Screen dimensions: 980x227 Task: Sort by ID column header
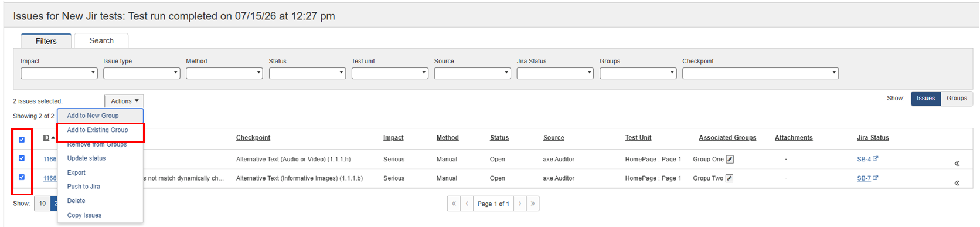click(46, 138)
